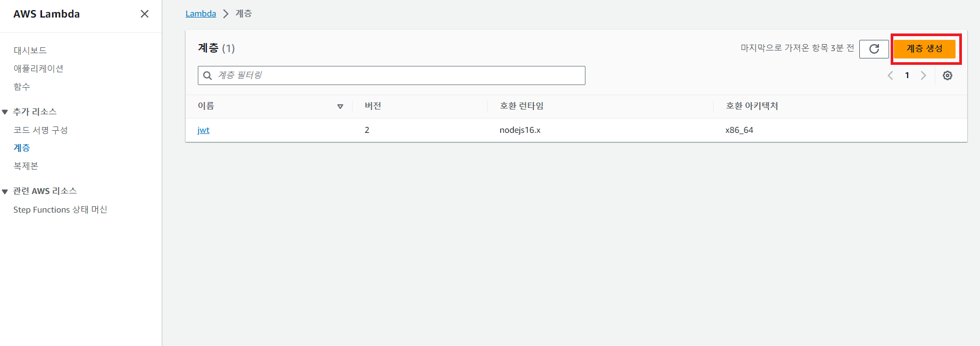Sort by 이름 column arrow

tap(340, 106)
